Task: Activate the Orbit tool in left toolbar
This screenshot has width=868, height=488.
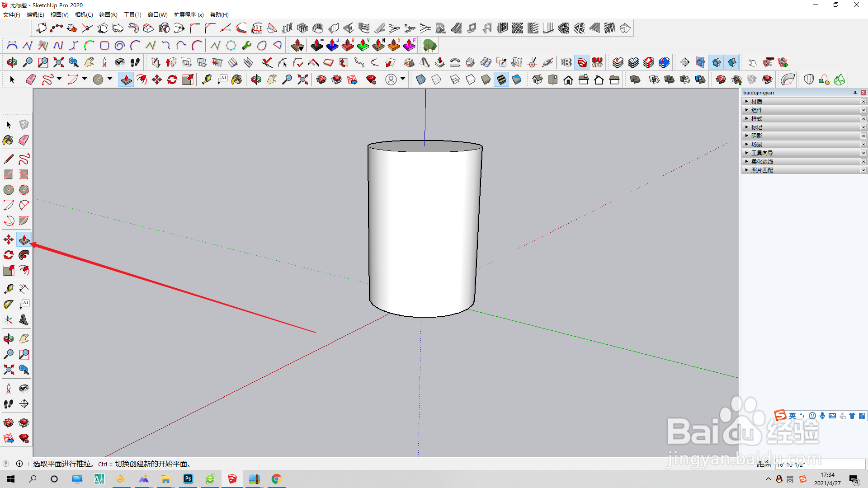Action: pyautogui.click(x=8, y=338)
